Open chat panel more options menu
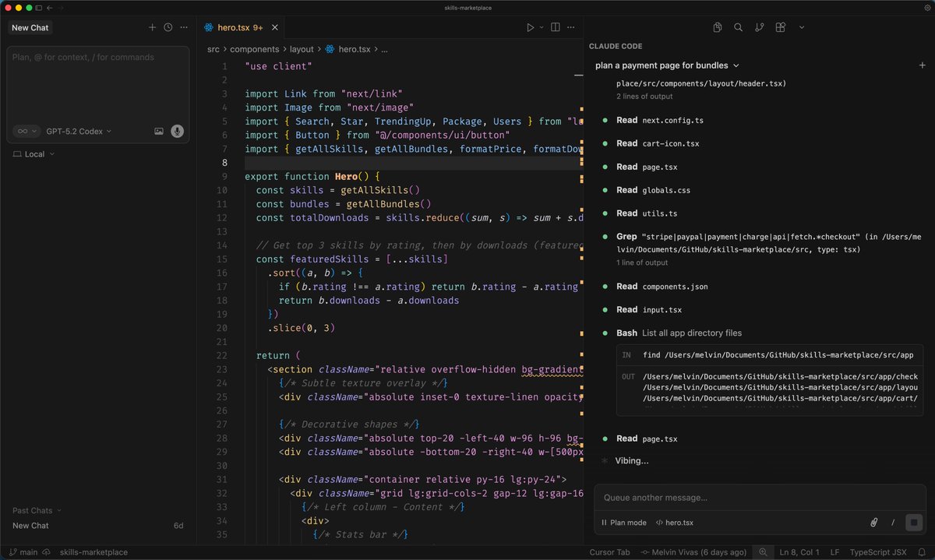This screenshot has height=560, width=935. (x=184, y=27)
